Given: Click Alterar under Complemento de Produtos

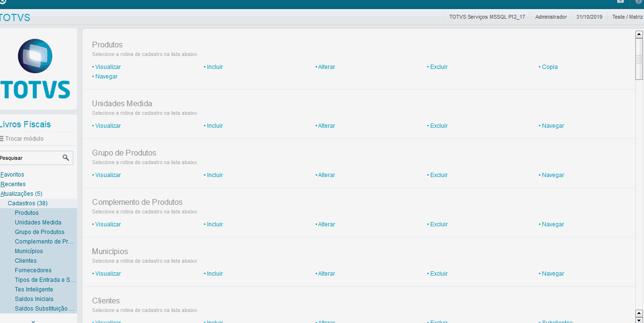Looking at the screenshot, I should pyautogui.click(x=326, y=224).
